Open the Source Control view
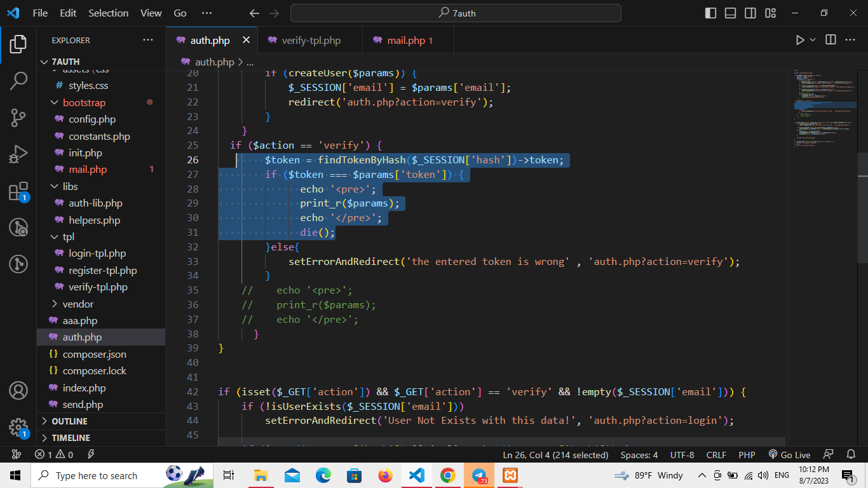Viewport: 868px width, 488px height. (x=18, y=118)
